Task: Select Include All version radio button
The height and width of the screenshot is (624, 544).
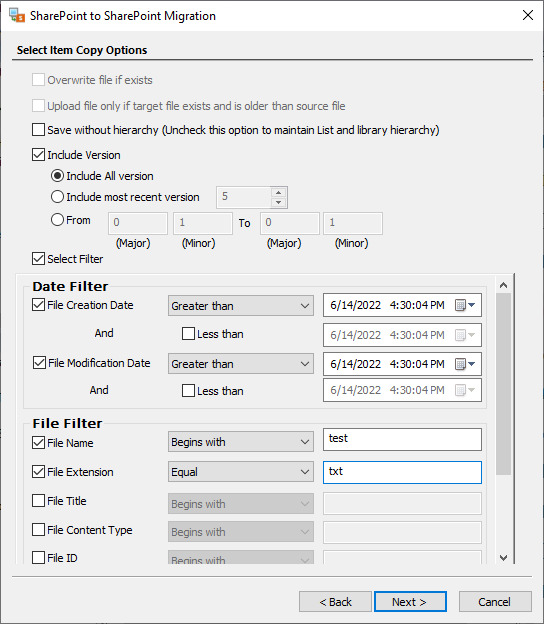Action: pos(57,176)
